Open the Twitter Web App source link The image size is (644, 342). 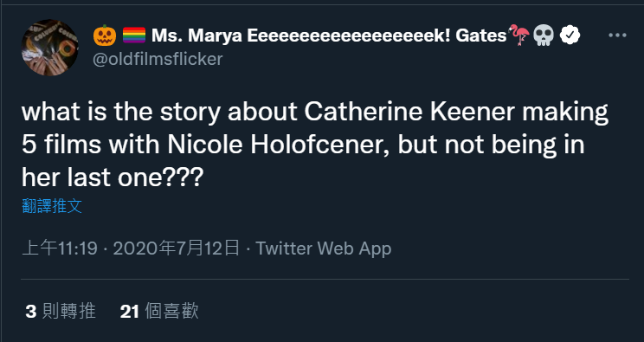click(x=324, y=248)
